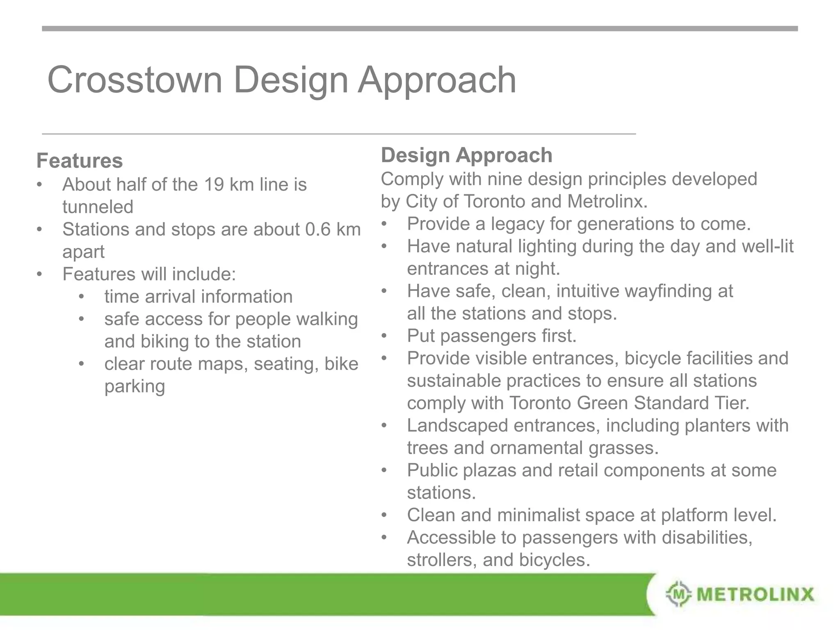Click Provide a legacy for generations bullet
Viewport: 840px width, 630px height.
(x=578, y=224)
